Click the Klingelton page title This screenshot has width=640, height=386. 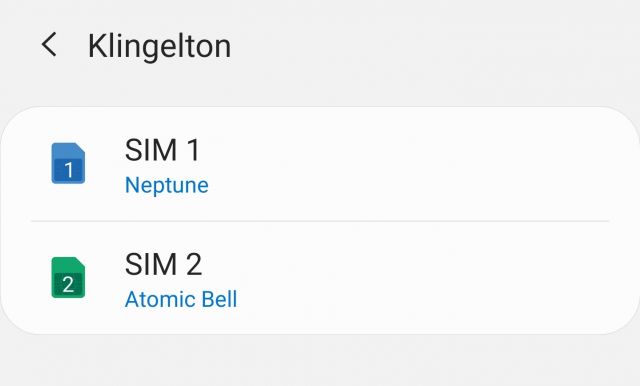[x=160, y=46]
